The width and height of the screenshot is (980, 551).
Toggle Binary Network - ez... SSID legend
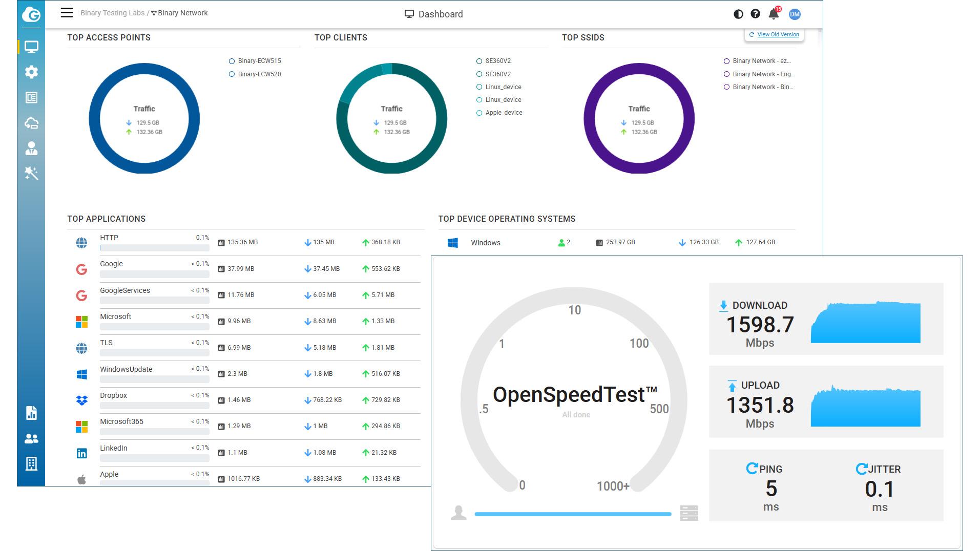click(x=757, y=61)
